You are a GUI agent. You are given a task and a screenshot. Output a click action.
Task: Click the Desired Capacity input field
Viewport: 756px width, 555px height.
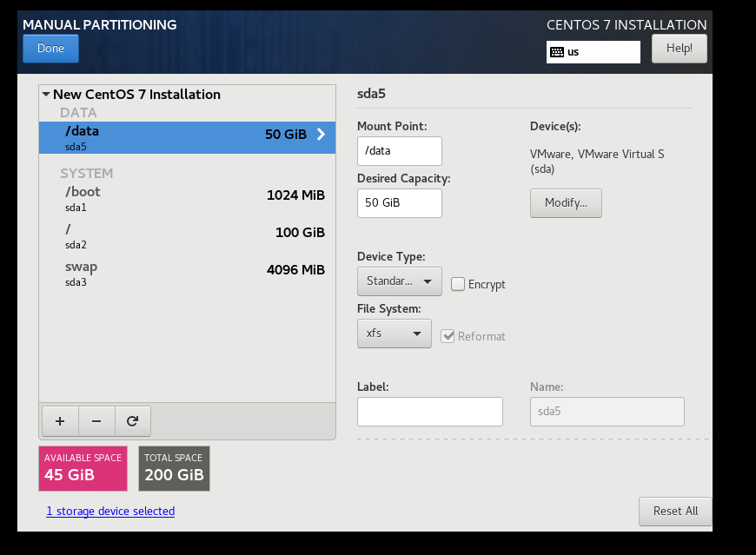(x=399, y=203)
